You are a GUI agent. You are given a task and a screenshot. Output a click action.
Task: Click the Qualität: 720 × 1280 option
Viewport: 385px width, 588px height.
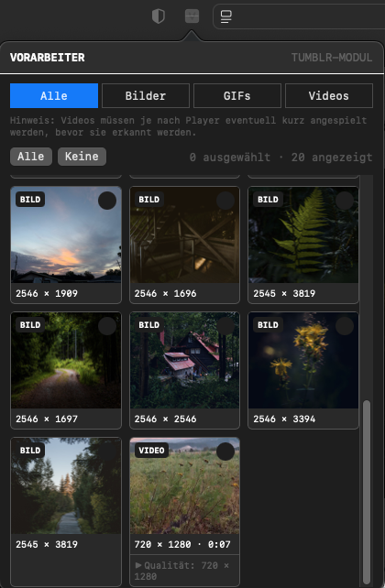tap(184, 571)
